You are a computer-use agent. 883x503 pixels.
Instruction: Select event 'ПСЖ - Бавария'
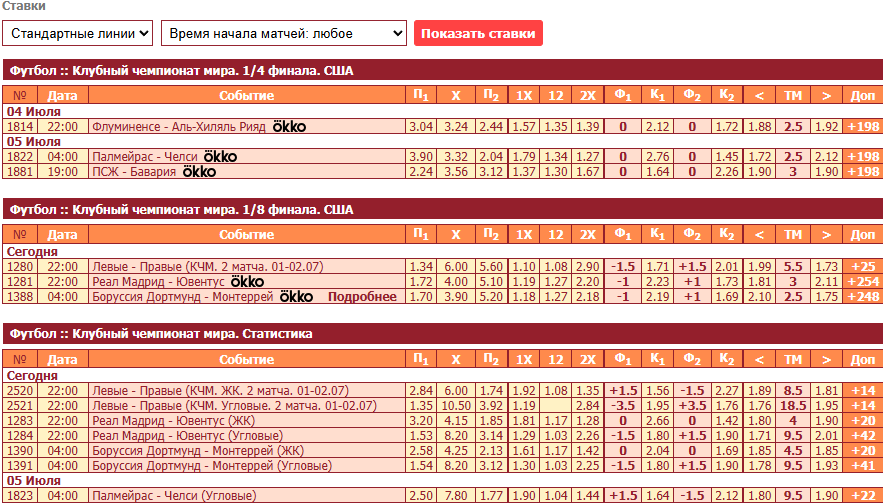134,171
